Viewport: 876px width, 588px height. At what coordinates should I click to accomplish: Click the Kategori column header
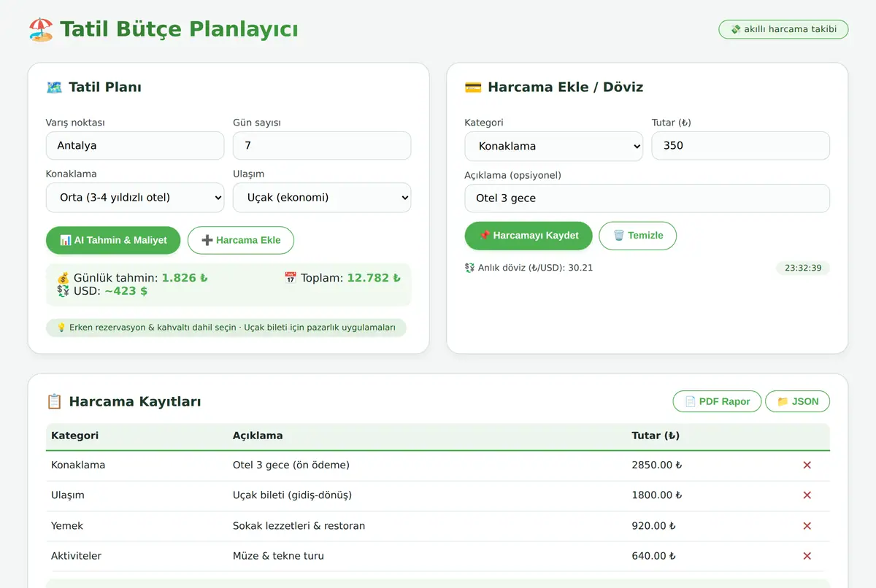(x=74, y=436)
